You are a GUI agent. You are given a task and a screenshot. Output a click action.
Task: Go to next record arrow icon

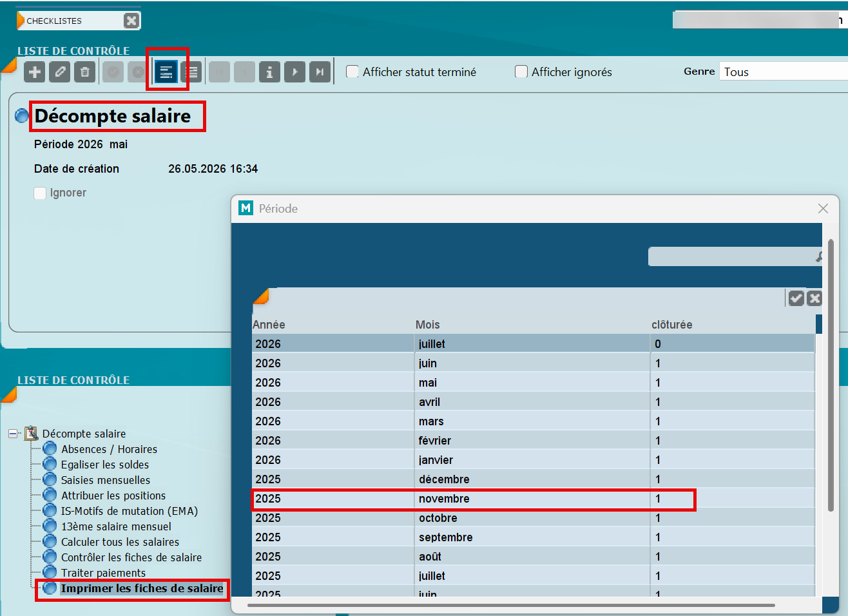coord(294,72)
